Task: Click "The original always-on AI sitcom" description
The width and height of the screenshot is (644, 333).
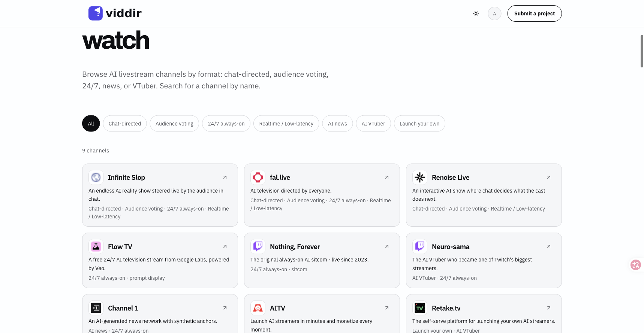Action: click(309, 260)
